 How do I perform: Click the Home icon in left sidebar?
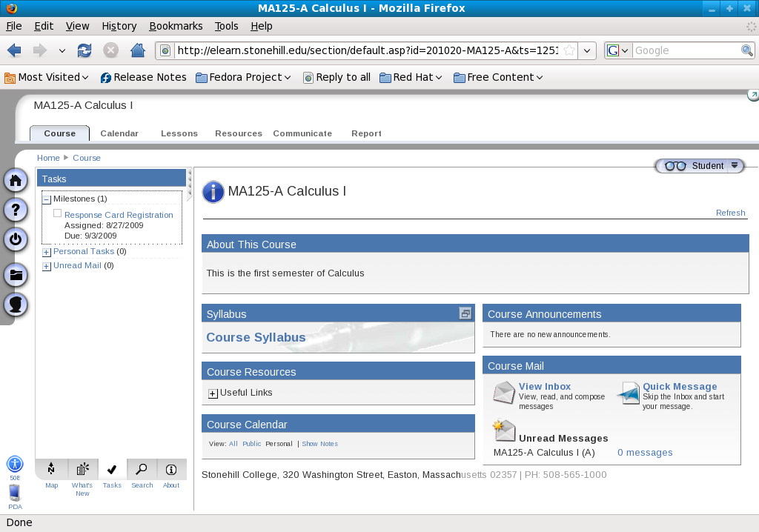click(16, 181)
